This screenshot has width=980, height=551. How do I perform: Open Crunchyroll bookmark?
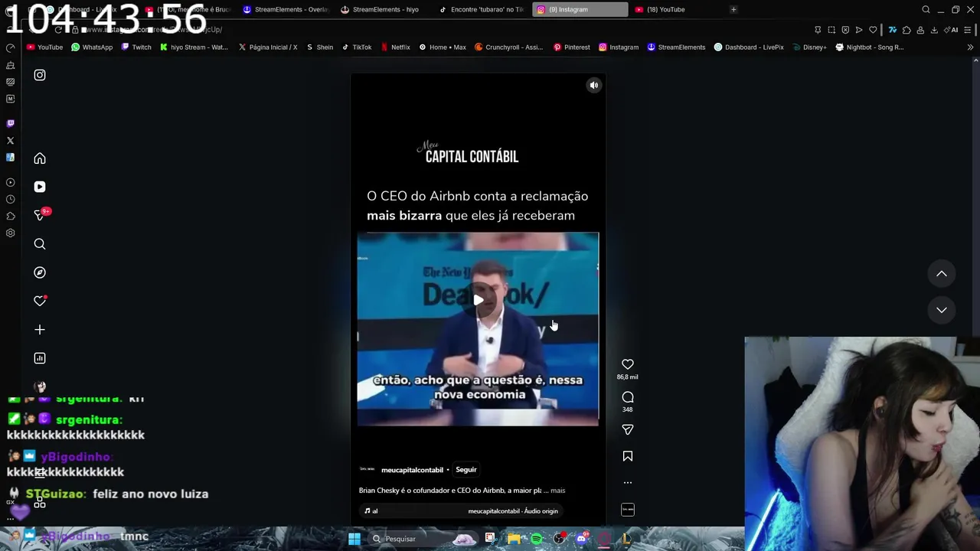click(508, 47)
